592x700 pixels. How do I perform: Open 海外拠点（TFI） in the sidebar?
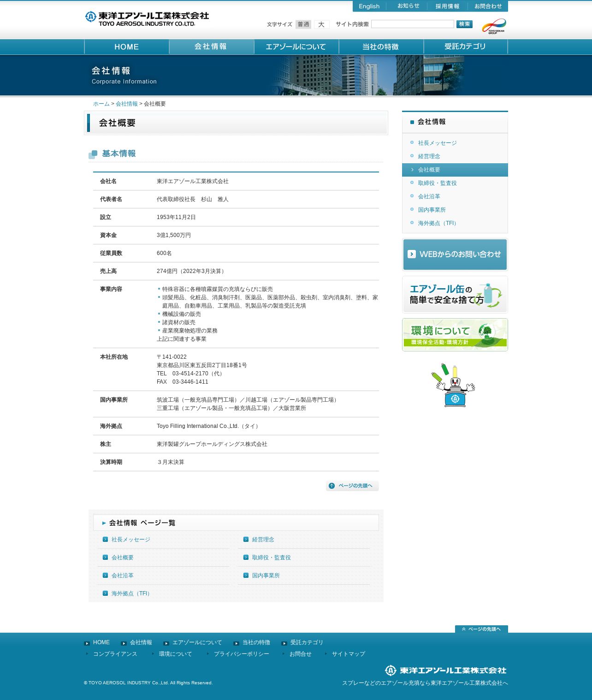[x=438, y=223]
